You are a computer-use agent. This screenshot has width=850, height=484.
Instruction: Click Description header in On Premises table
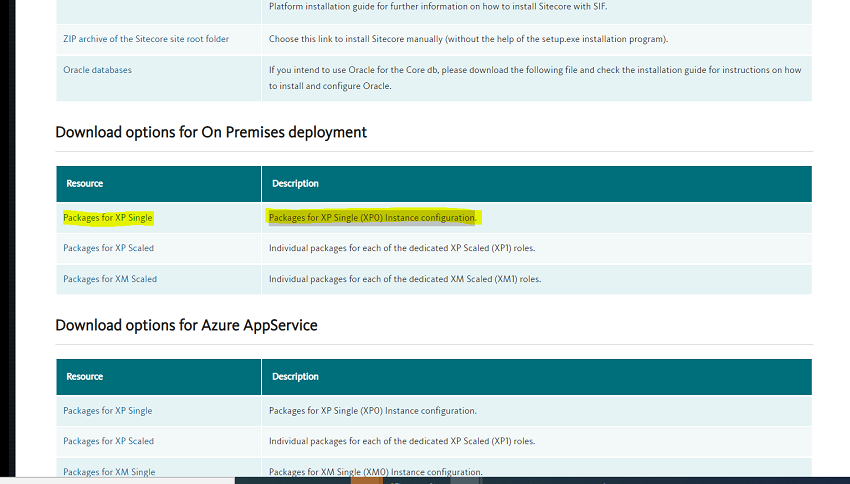[294, 184]
